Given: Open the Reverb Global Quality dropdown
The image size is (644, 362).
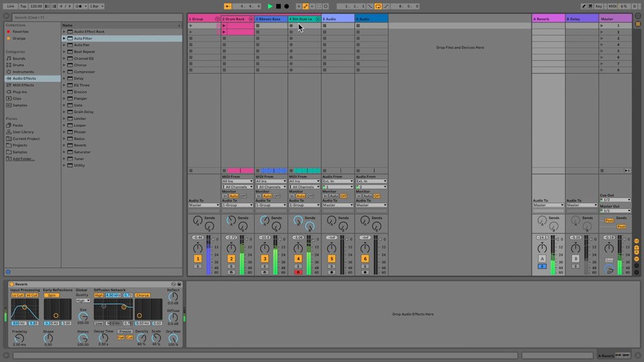Looking at the screenshot, I should [83, 300].
